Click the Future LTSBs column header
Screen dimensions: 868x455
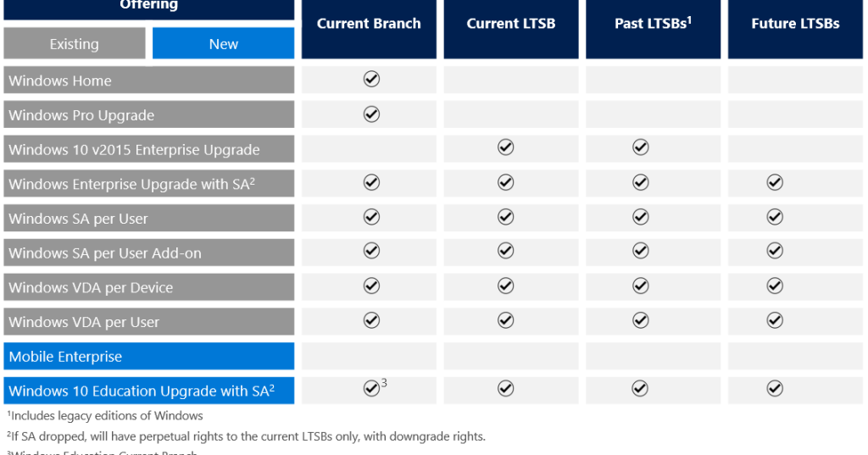tap(795, 24)
